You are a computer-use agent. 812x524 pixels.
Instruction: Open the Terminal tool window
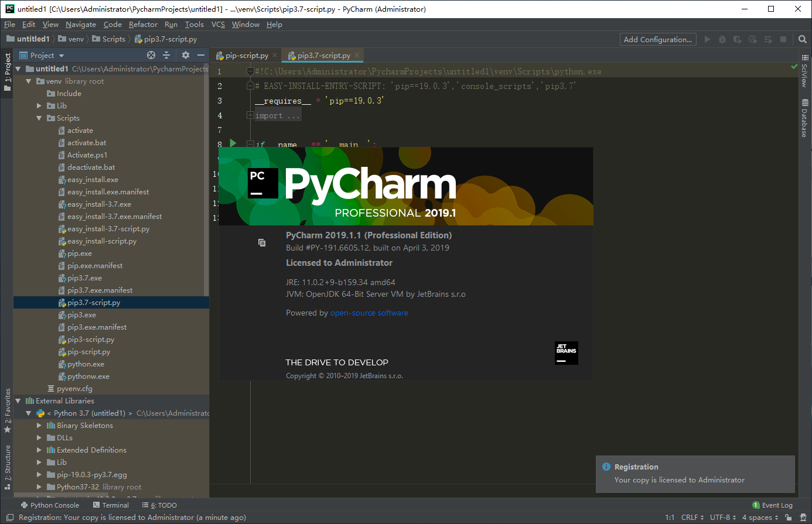pos(111,505)
